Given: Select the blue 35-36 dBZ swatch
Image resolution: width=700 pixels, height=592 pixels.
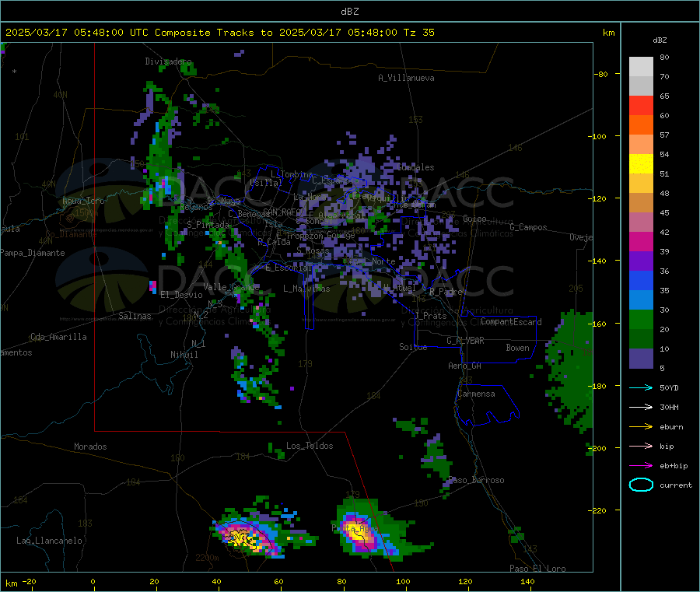Looking at the screenshot, I should (641, 280).
